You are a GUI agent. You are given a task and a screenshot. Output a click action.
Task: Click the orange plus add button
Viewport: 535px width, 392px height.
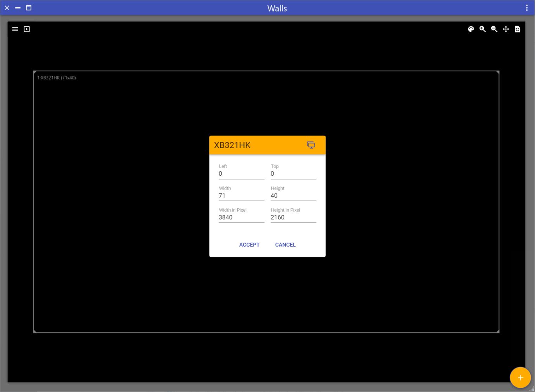coord(520,377)
